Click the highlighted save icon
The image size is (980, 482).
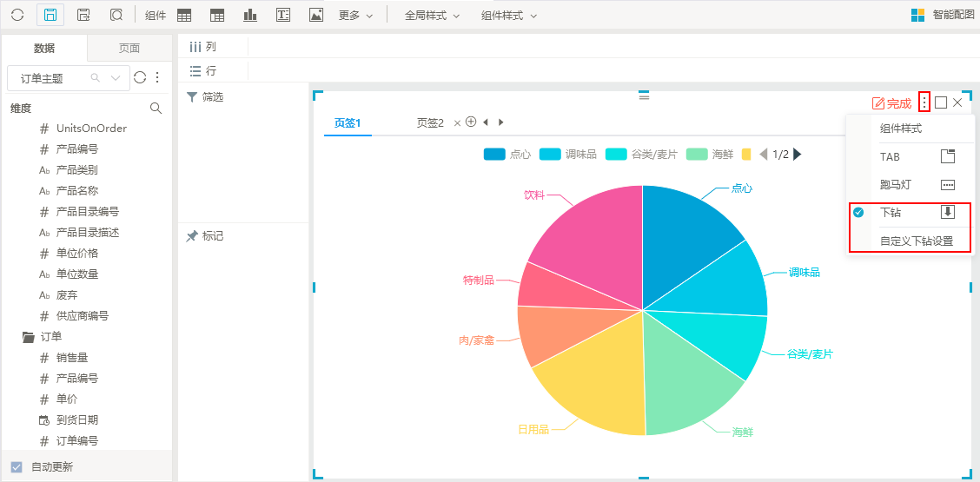(x=50, y=15)
